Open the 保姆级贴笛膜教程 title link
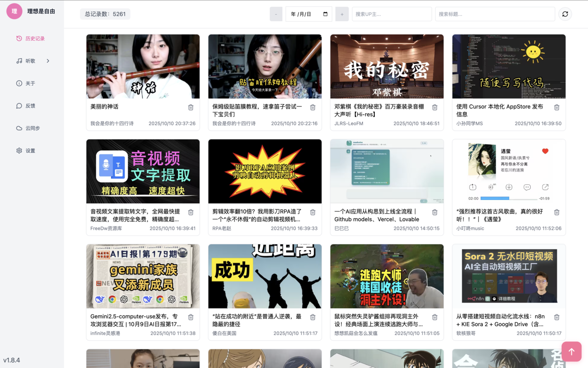 click(258, 110)
